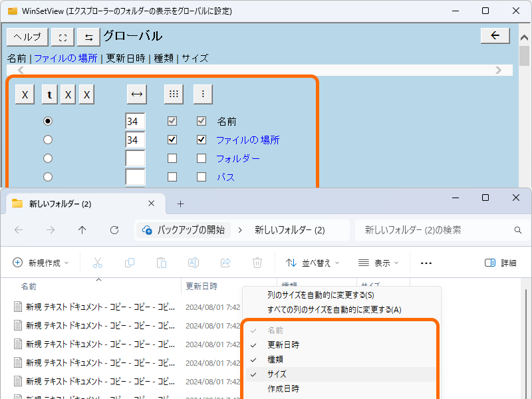The height and width of the screenshot is (399, 532).
Task: Click WinSetView's swap arrows icon
Action: (x=88, y=37)
